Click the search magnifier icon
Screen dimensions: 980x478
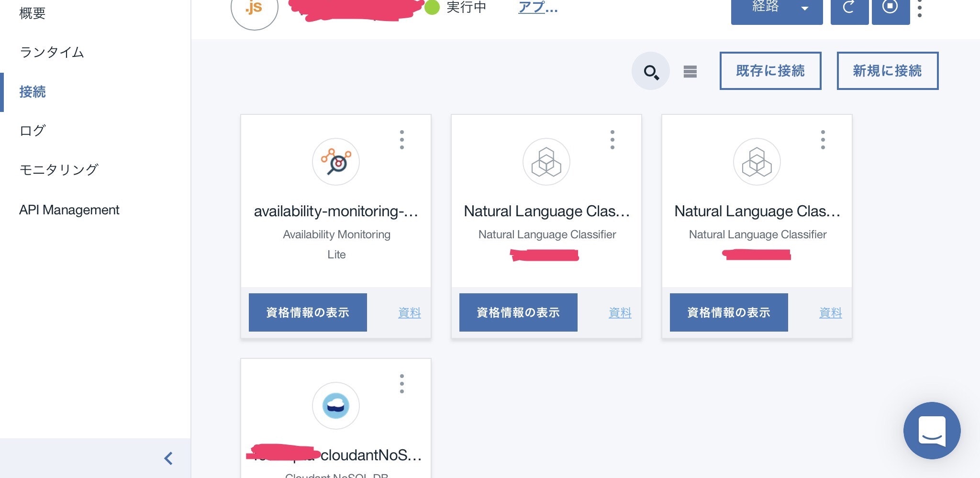(651, 71)
